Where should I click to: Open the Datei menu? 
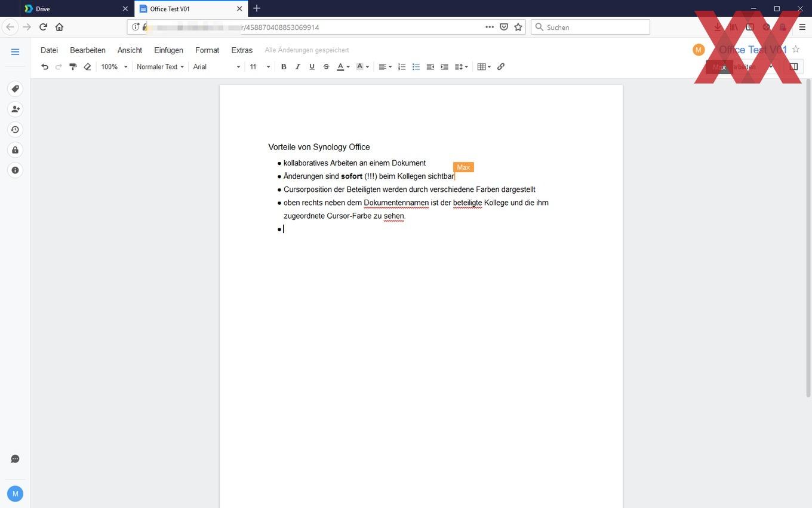coord(49,50)
